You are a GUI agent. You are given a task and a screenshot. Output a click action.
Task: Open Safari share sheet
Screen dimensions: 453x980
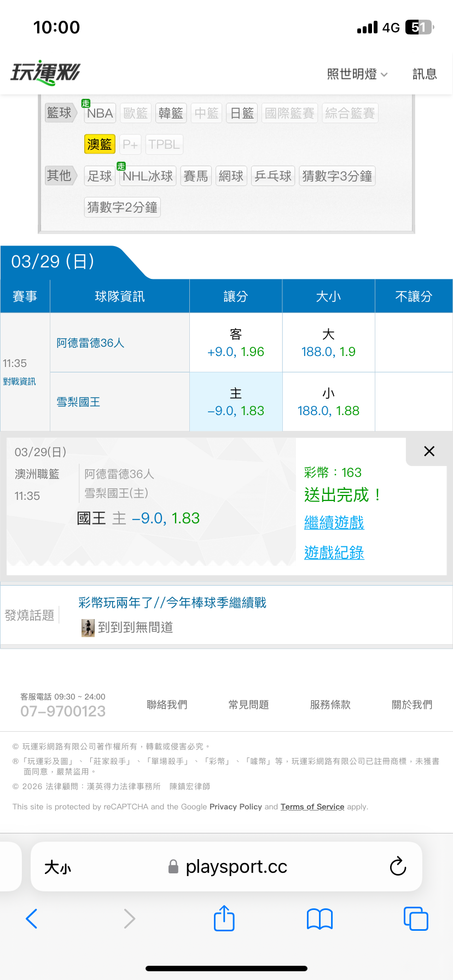tap(224, 918)
